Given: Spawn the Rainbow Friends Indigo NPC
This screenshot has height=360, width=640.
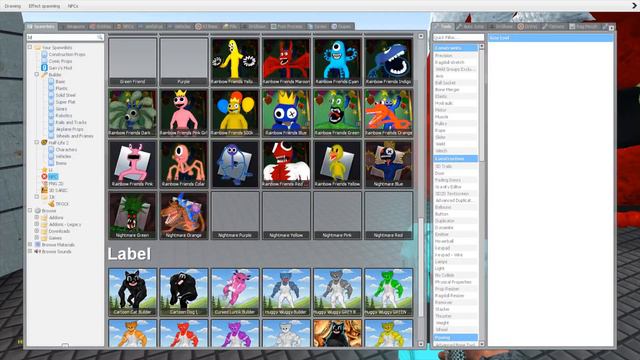Looking at the screenshot, I should (x=388, y=62).
